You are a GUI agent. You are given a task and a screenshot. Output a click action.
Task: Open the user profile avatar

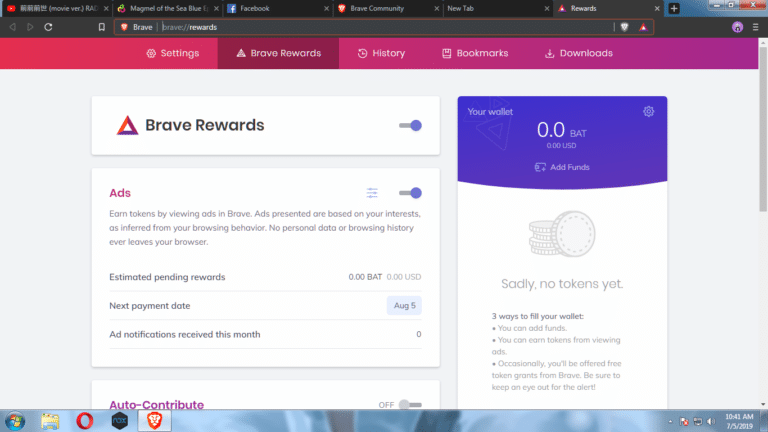tap(737, 27)
